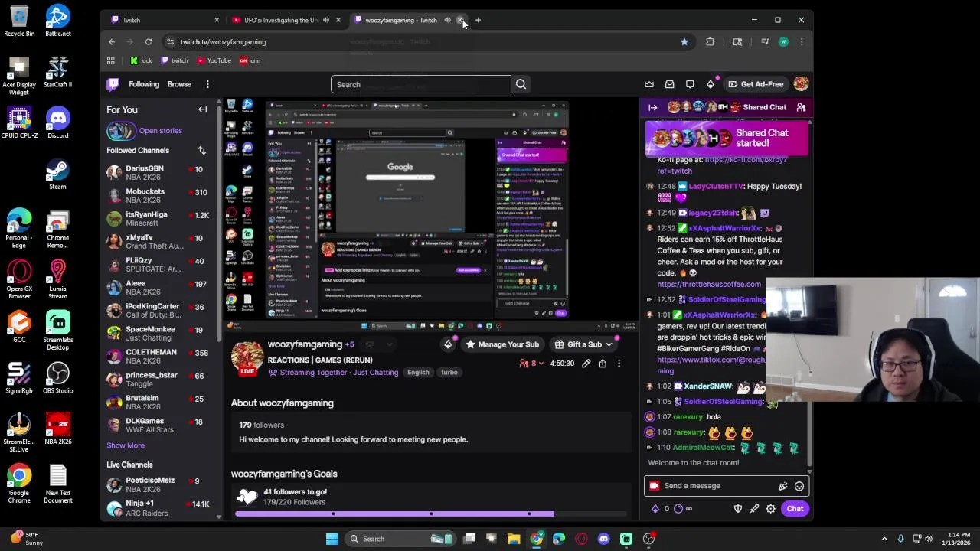980x551 pixels.
Task: Click the Get Ad-Free button
Action: pyautogui.click(x=756, y=84)
